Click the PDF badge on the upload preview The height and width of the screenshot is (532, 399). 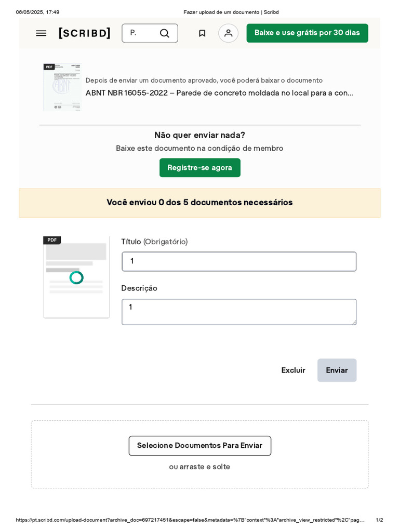coord(52,240)
